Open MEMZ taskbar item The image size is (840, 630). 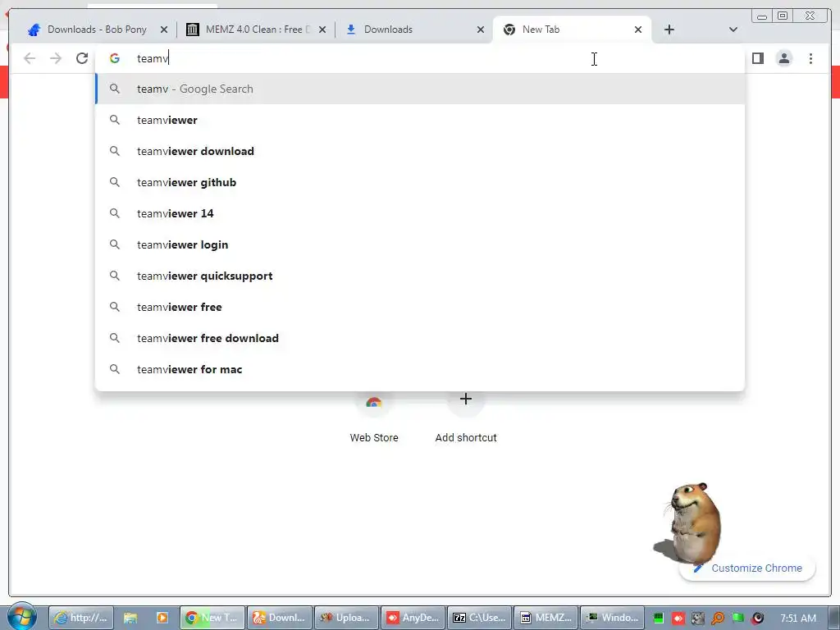tap(546, 618)
